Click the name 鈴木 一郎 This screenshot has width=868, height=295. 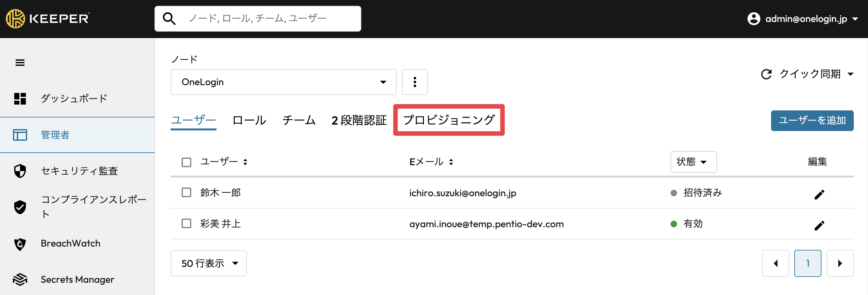220,193
